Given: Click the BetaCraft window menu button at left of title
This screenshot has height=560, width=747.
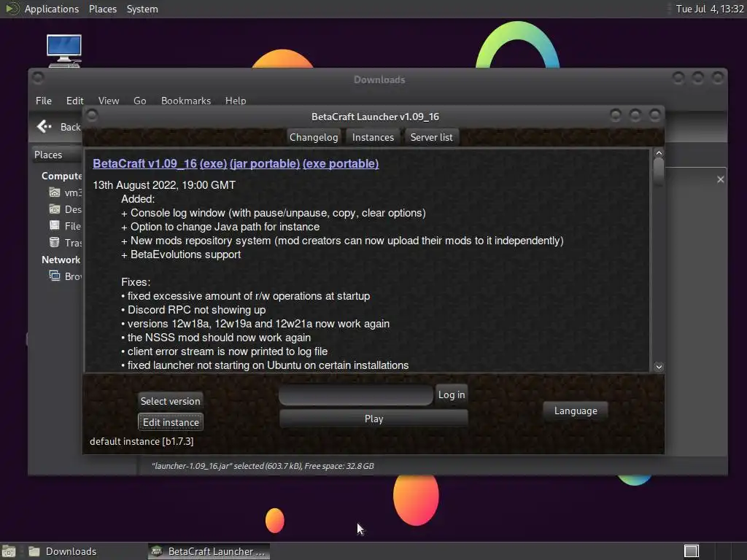Looking at the screenshot, I should point(92,116).
